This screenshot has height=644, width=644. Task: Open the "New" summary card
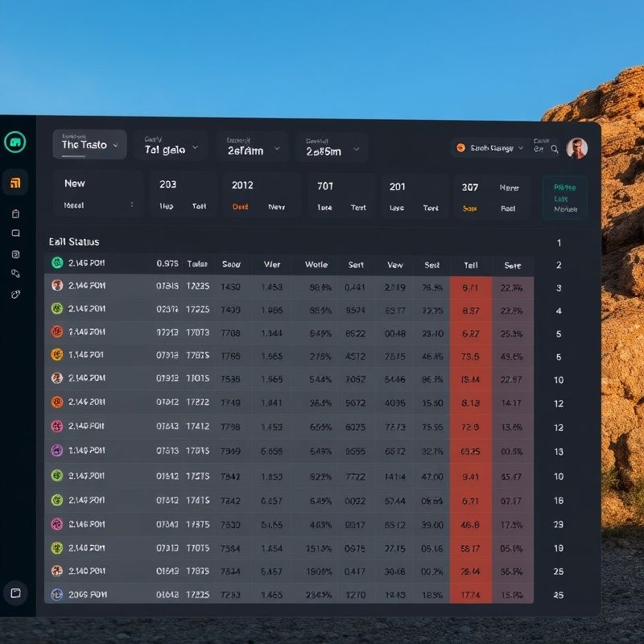98,194
